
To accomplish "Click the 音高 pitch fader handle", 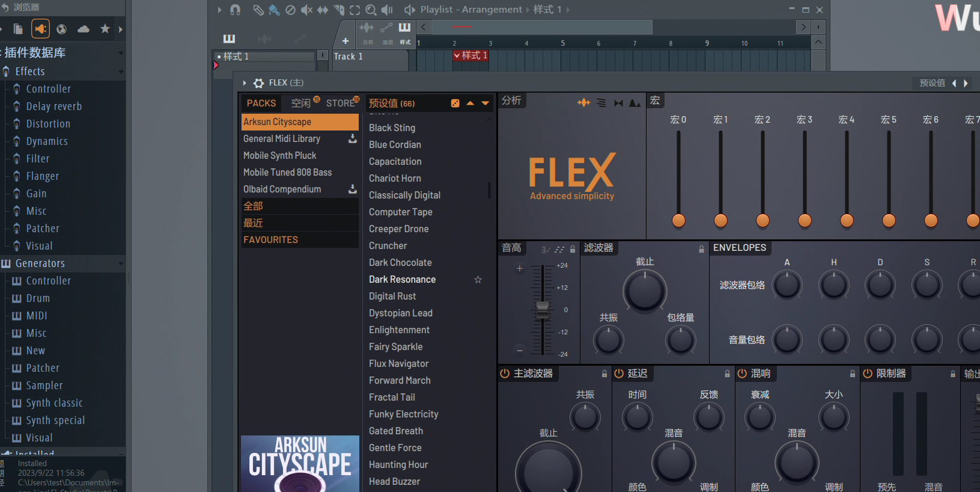I will [543, 309].
